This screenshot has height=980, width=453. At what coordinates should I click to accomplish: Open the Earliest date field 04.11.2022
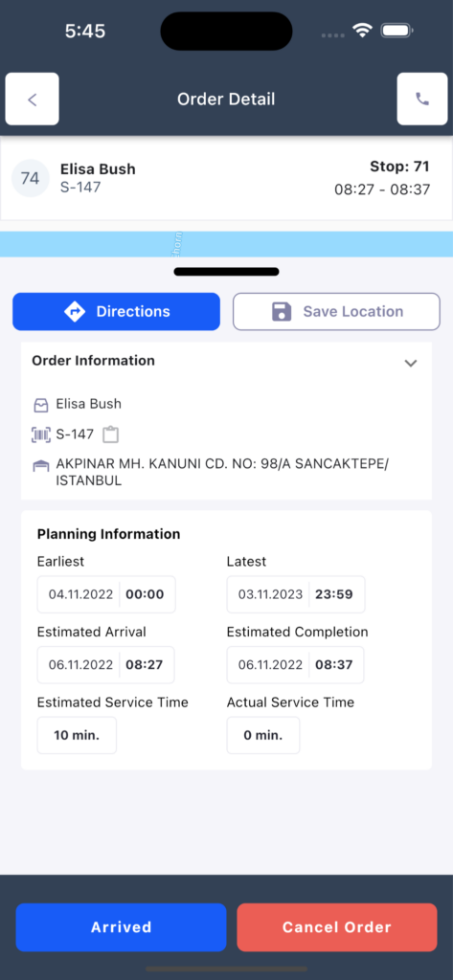[80, 594]
